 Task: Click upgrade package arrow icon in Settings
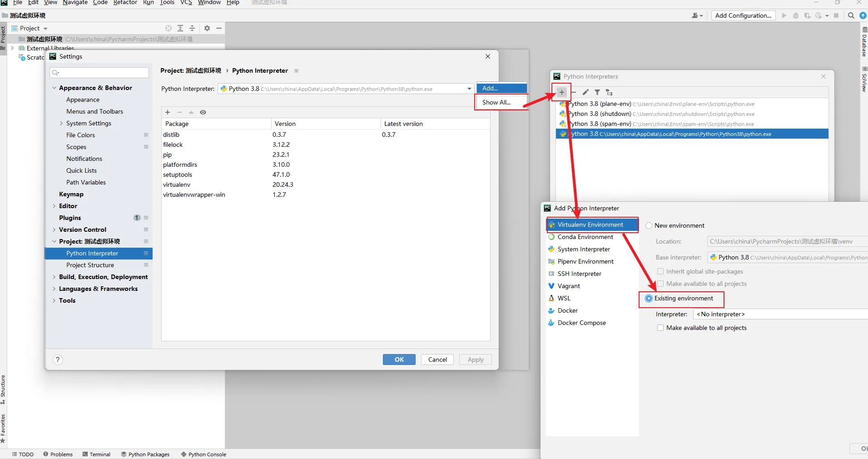coord(191,112)
